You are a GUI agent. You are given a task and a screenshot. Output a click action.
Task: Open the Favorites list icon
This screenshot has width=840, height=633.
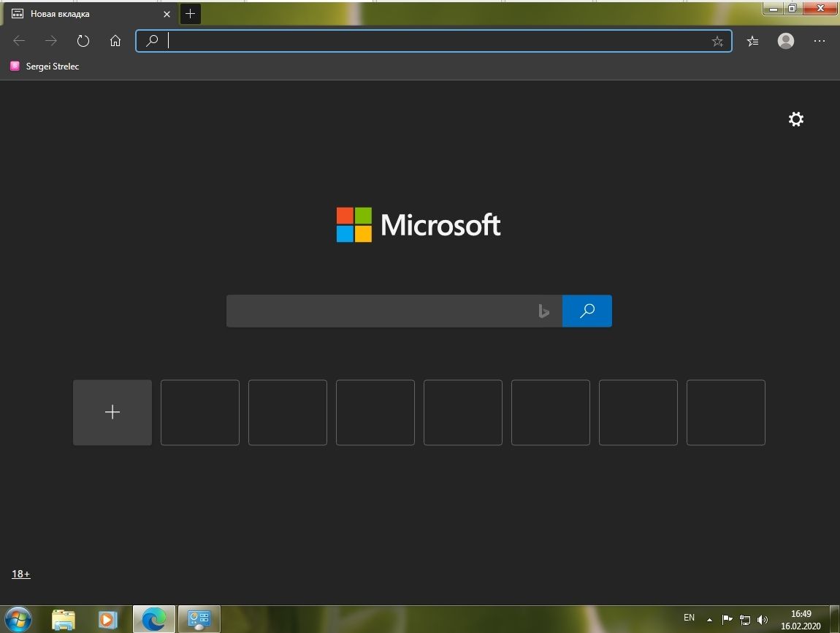pos(752,41)
